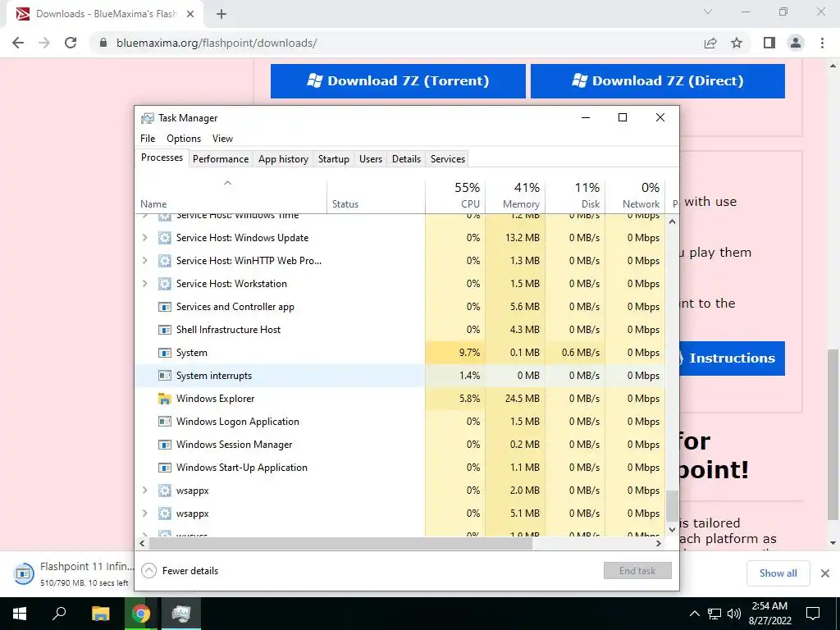840x630 pixels.
Task: Open Chrome tab search chevron
Action: tap(708, 11)
